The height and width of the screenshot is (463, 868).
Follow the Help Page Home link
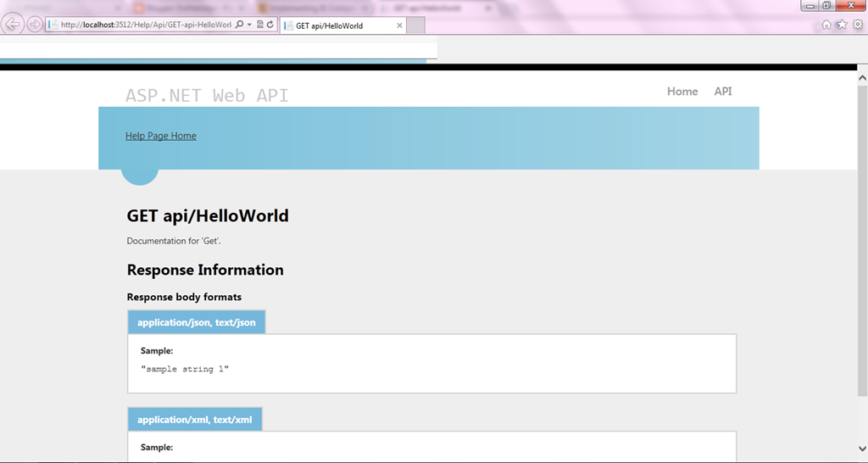pyautogui.click(x=160, y=136)
